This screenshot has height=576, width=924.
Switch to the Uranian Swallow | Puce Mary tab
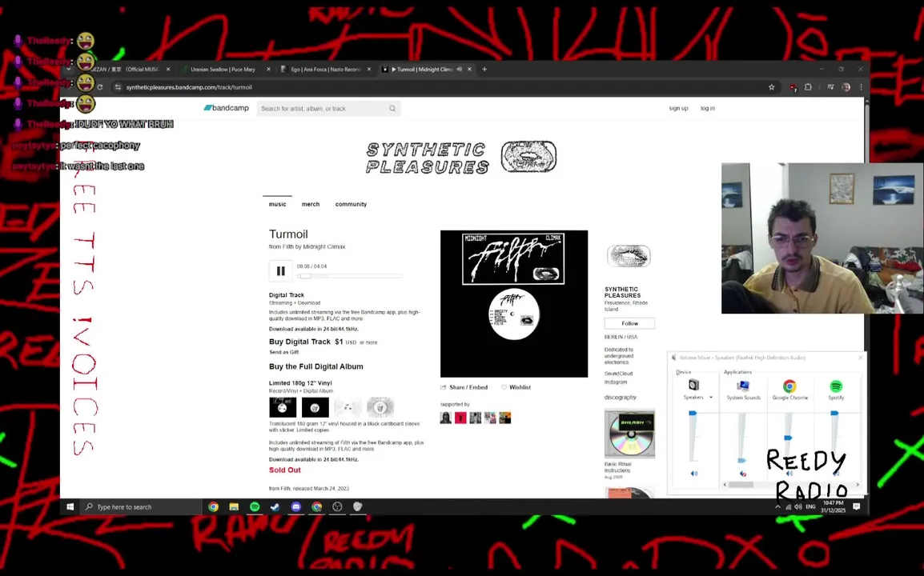click(x=223, y=69)
